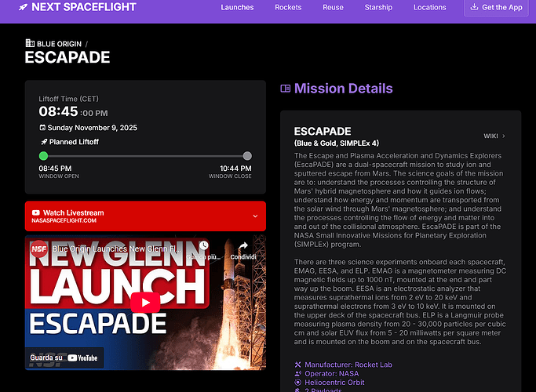Click the Watch Later clock icon on video
This screenshot has height=392, width=536.
tap(204, 245)
